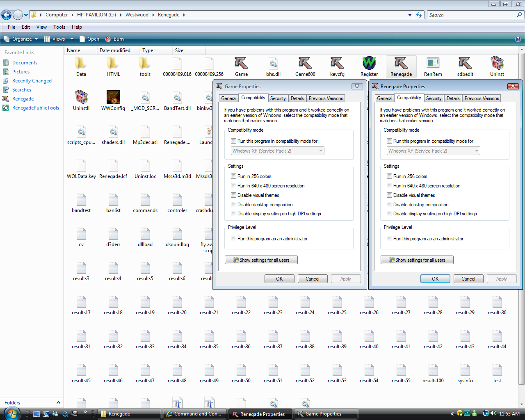Click the Search input field
The height and width of the screenshot is (420, 525).
pos(472,15)
